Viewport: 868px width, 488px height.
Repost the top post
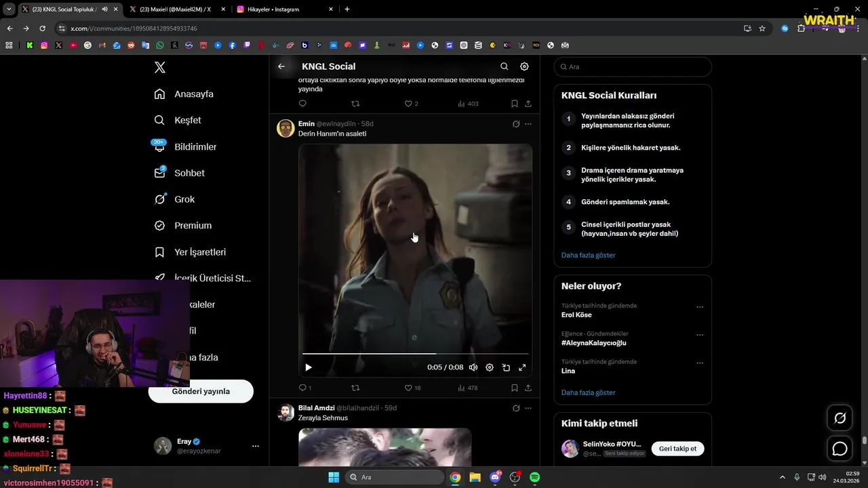(355, 104)
